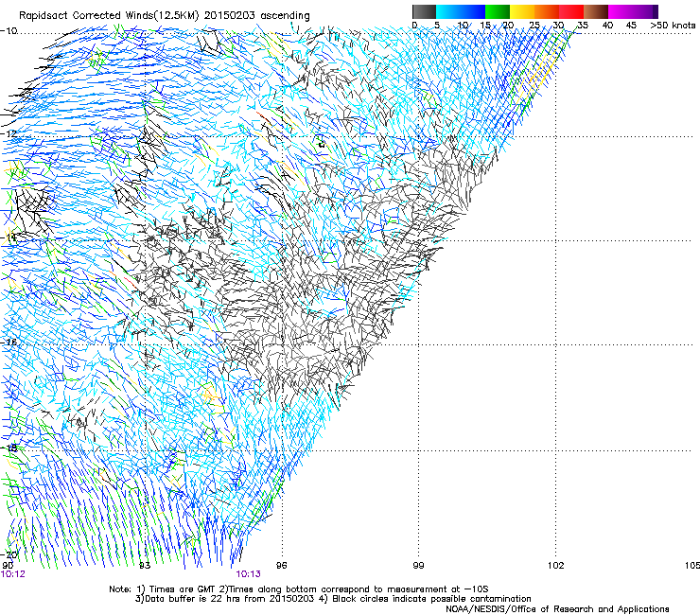Viewport: 700px width, 615px height.
Task: Click the '-14' latitude label
Action: 9,237
